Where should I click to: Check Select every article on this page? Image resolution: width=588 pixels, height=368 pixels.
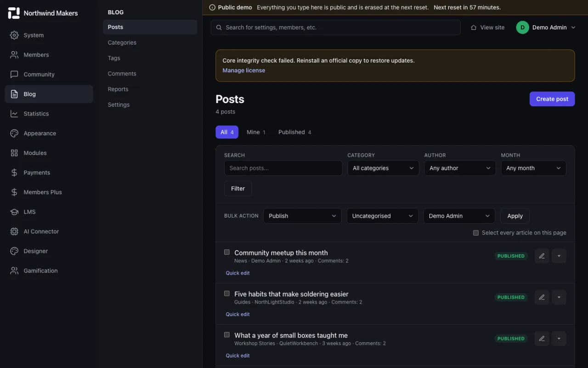(x=476, y=233)
